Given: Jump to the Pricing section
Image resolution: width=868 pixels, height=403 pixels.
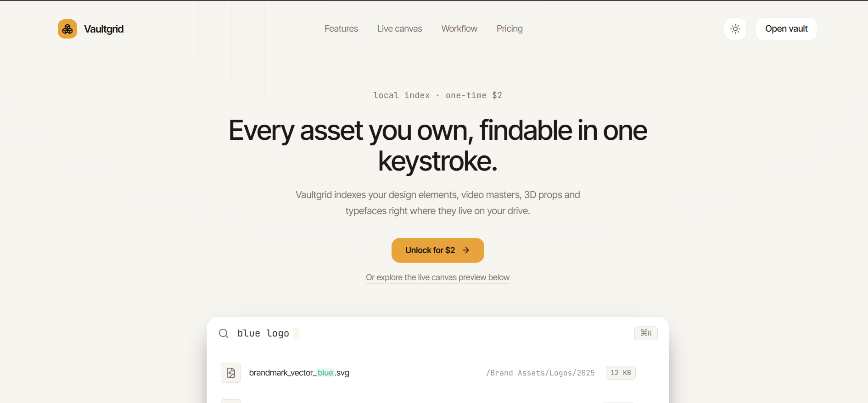Looking at the screenshot, I should pos(510,29).
